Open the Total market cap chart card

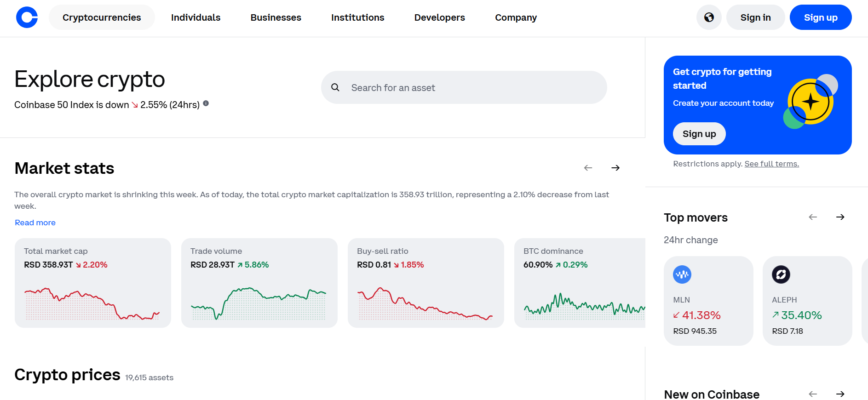pyautogui.click(x=93, y=283)
